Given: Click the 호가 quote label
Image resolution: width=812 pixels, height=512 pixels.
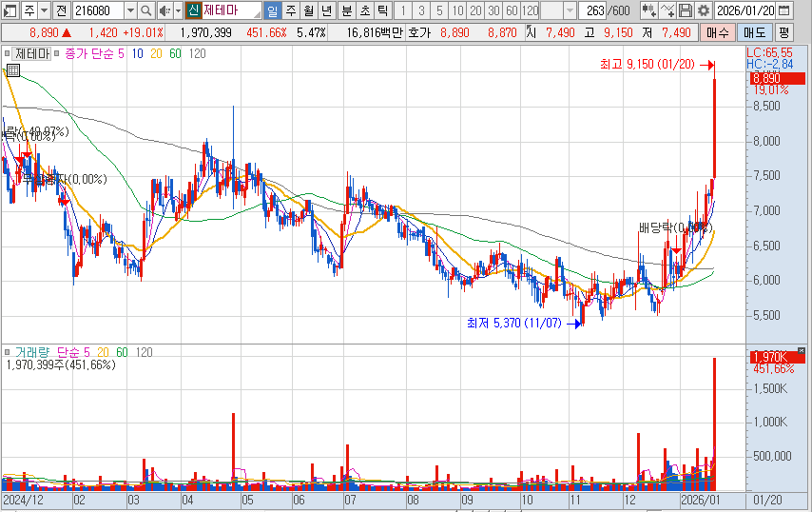Looking at the screenshot, I should (419, 33).
